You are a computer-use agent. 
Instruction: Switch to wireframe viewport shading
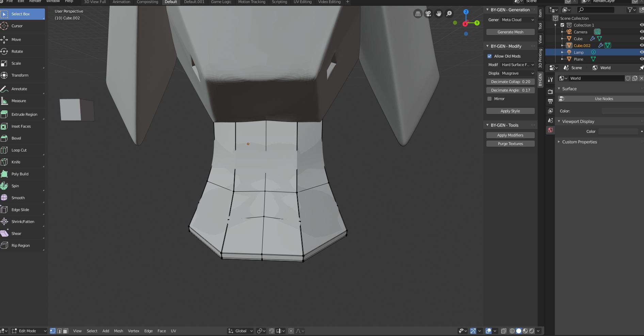coord(512,331)
